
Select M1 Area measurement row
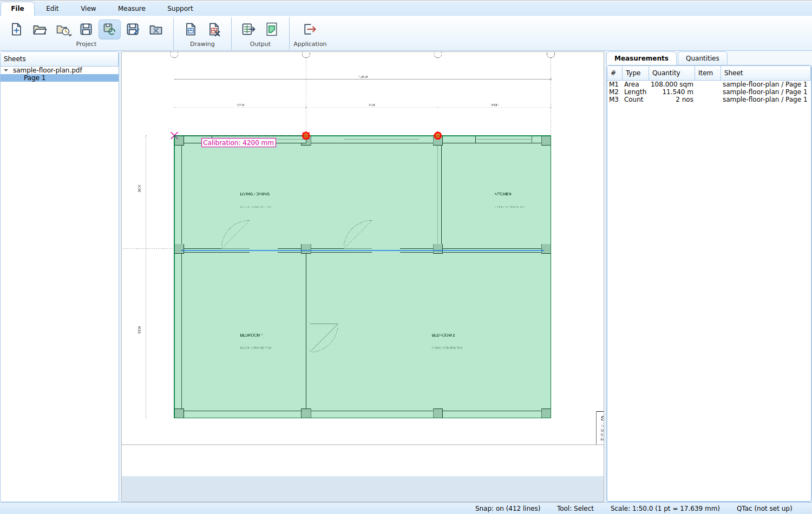pos(709,84)
